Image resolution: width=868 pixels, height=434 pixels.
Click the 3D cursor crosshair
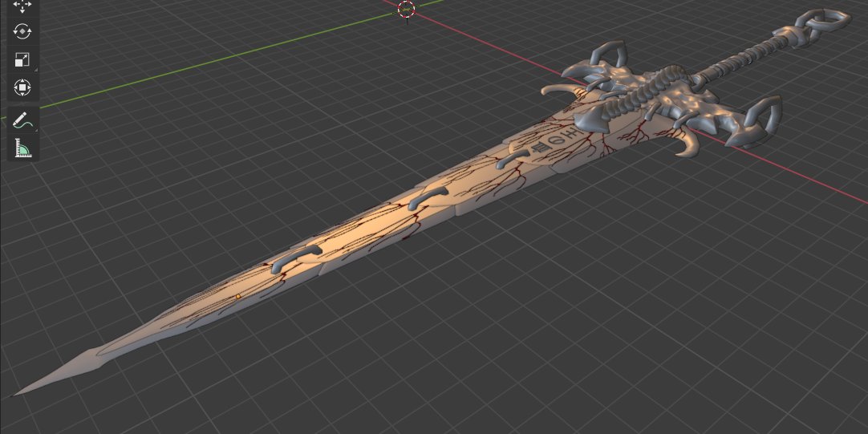pyautogui.click(x=406, y=9)
